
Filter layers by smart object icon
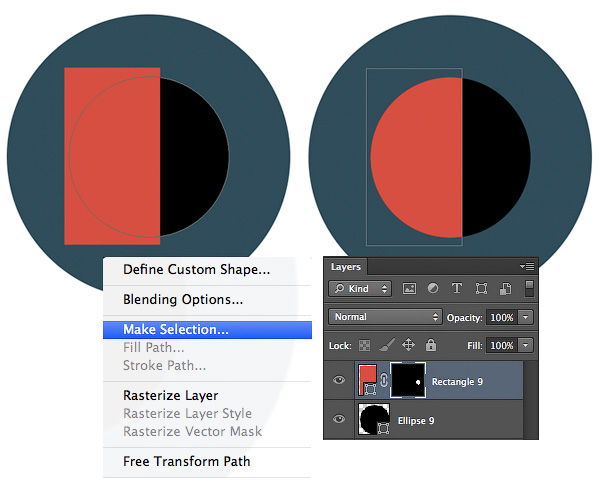coord(505,289)
